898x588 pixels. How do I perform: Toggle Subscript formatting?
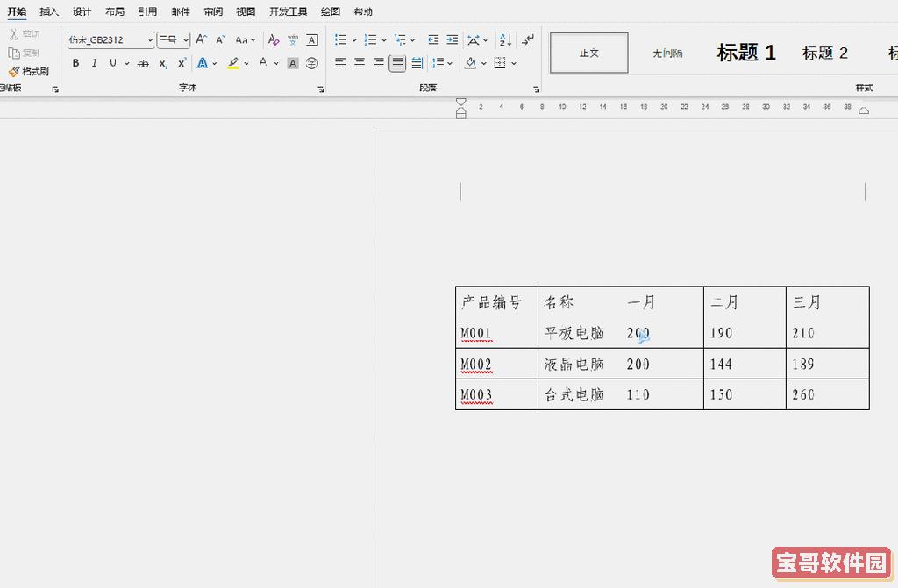163,63
